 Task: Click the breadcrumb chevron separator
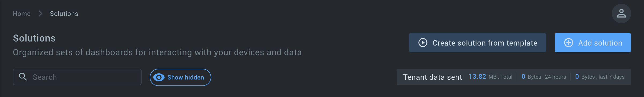tap(40, 13)
